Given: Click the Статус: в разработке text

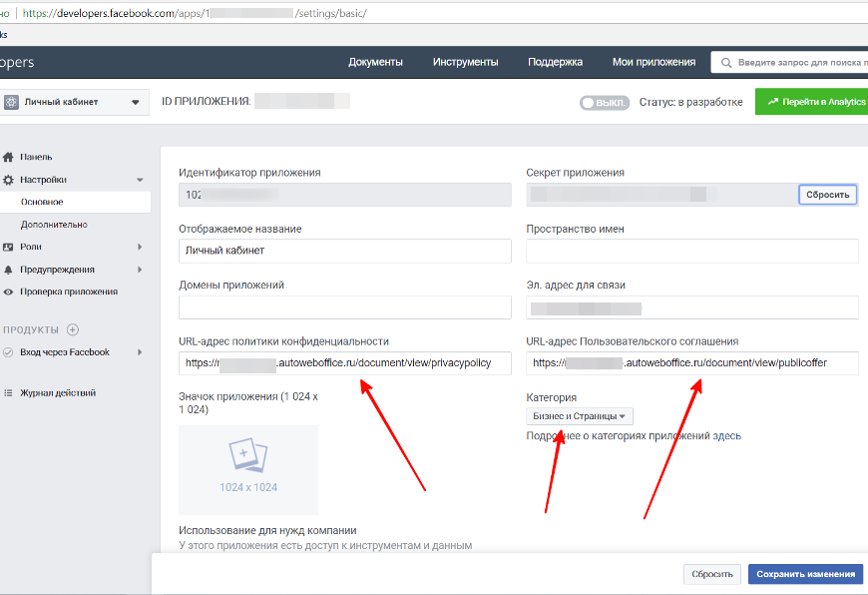Looking at the screenshot, I should [690, 102].
